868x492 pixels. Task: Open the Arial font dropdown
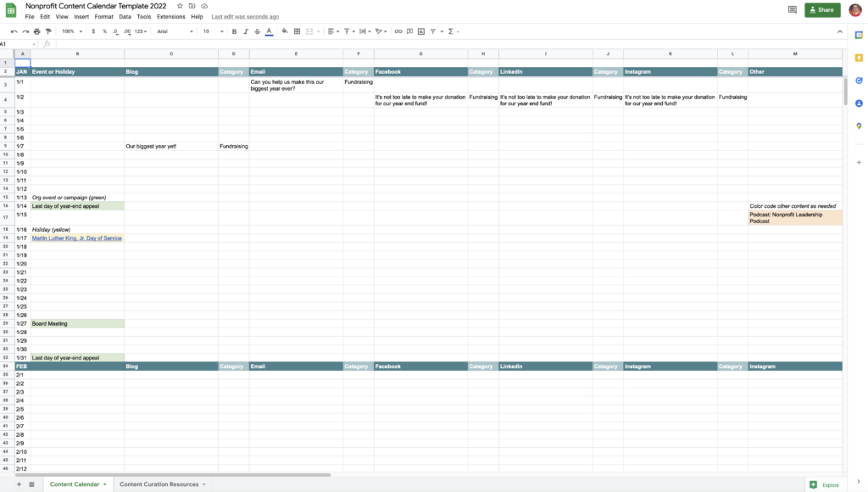coord(175,31)
